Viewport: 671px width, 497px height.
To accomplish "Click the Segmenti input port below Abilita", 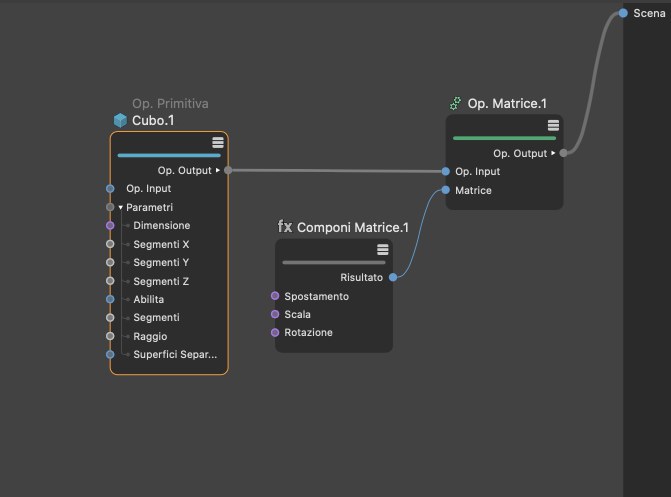I will pos(110,318).
